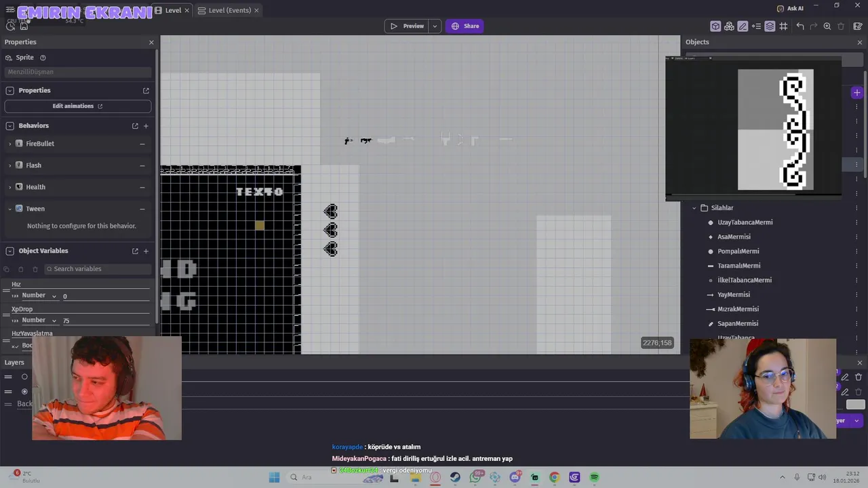This screenshot has height=488, width=868.
Task: Click the Share button
Action: click(x=465, y=26)
